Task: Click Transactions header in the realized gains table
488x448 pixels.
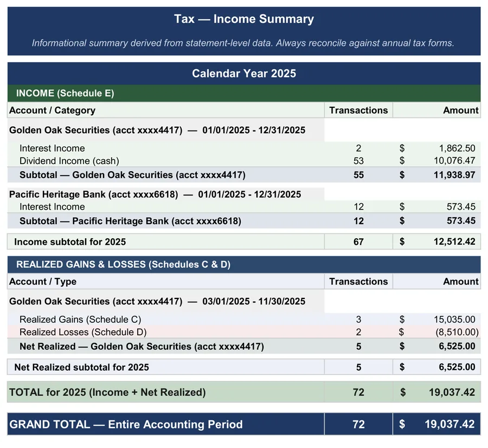Action: pos(358,282)
